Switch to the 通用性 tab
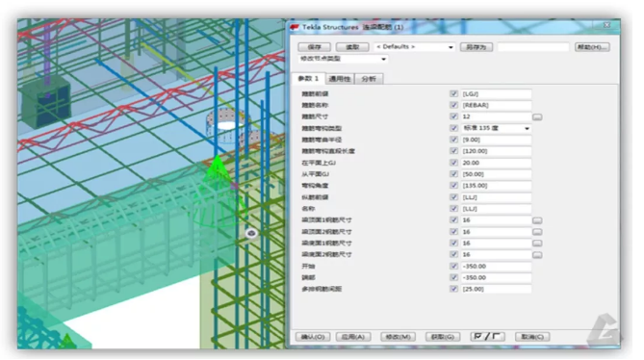644x360 pixels. point(339,79)
